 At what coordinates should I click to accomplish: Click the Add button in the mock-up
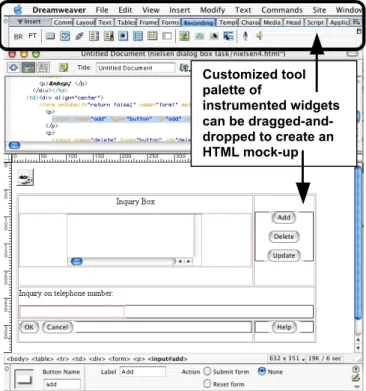point(284,218)
